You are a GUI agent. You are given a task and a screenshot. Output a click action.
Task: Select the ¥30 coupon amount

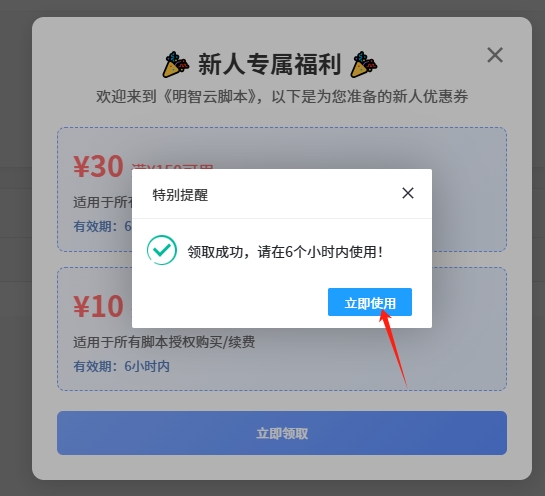pyautogui.click(x=98, y=166)
